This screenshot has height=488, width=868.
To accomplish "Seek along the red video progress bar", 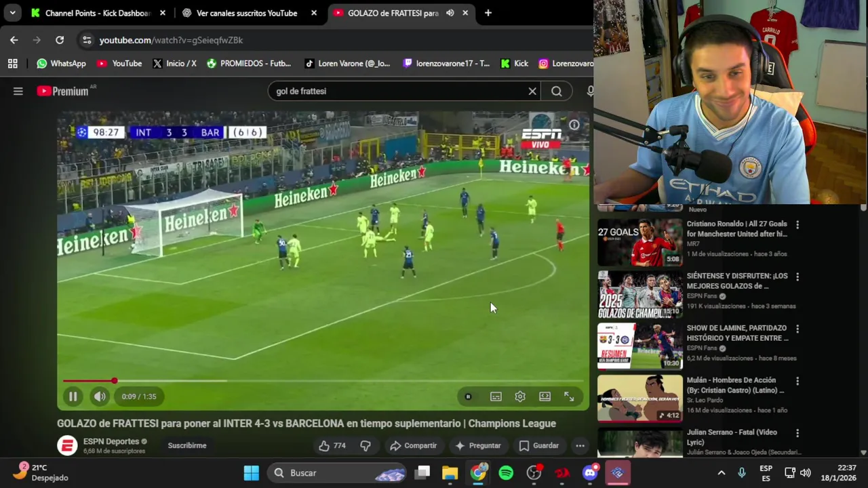I will (x=323, y=381).
